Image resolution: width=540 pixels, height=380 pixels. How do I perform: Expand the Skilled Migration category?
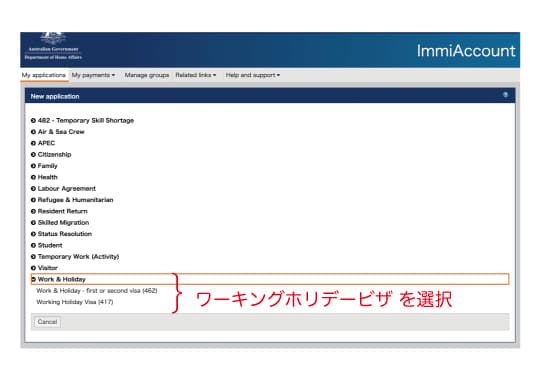(x=60, y=223)
